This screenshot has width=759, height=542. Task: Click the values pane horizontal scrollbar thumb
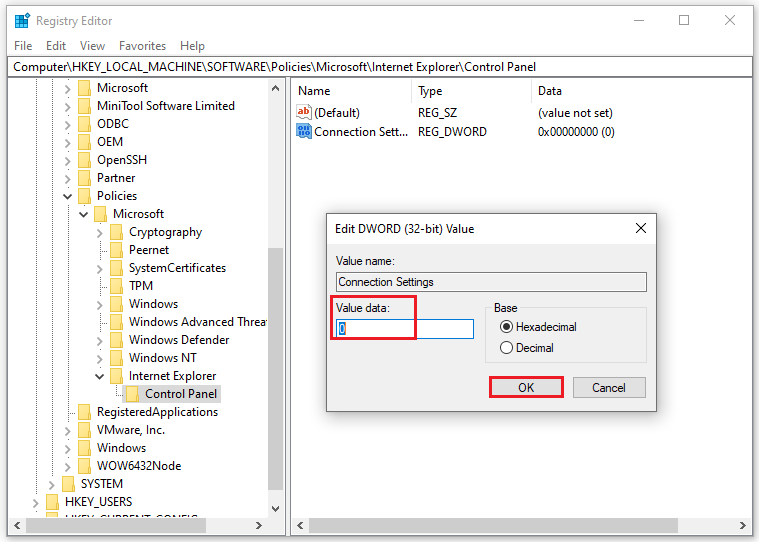coord(493,525)
